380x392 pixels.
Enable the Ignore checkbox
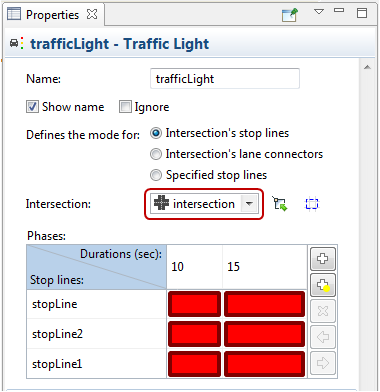point(125,107)
